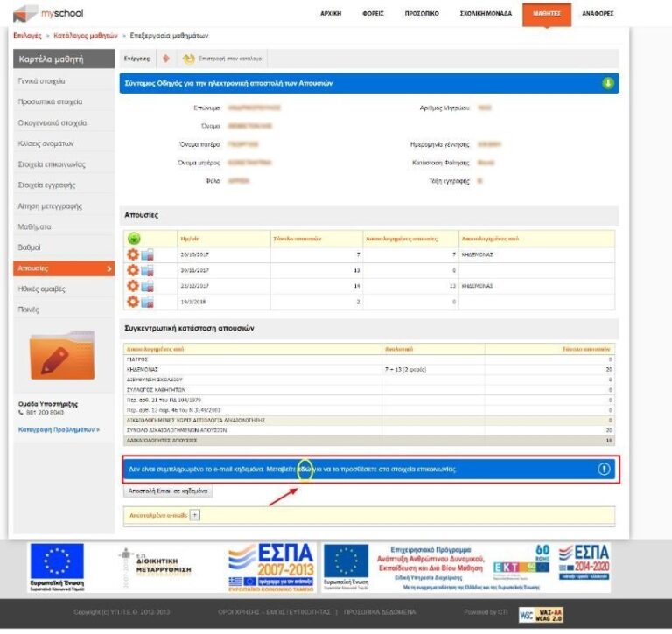Open the ΜΑΘΗΤΕΣ top menu
Viewport: 672px width, 634px height.
(547, 14)
